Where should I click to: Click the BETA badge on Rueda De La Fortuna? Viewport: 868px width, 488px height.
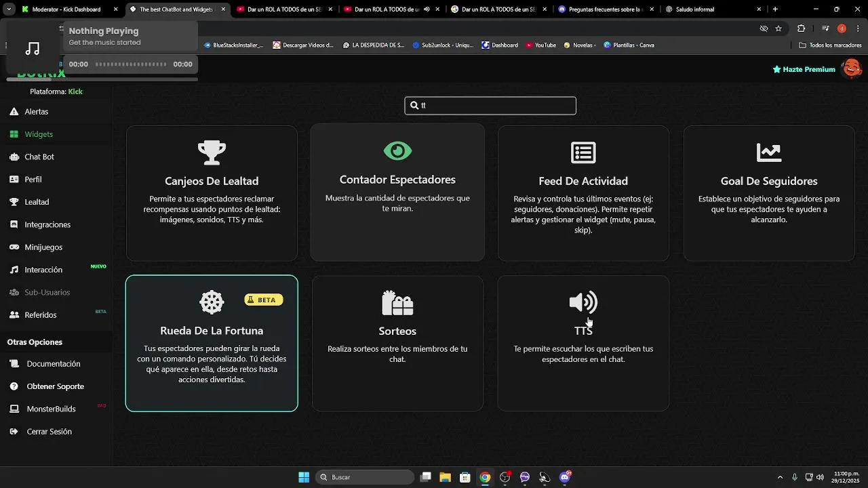(x=264, y=300)
